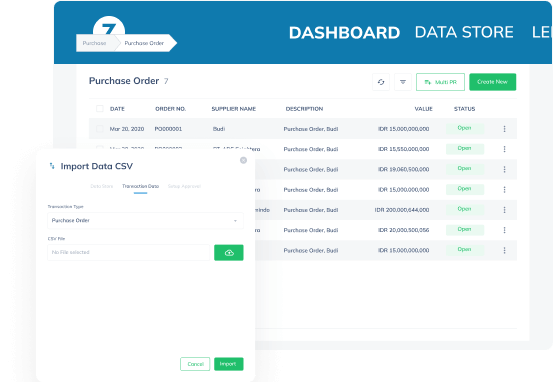Create a new purchase order

pos(492,82)
